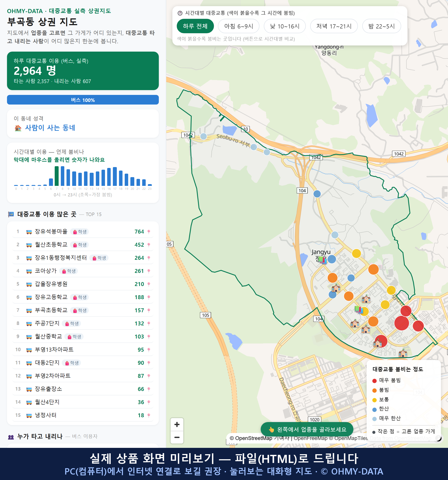
Task: Click the pin icon for 월산초등학교
Action: point(149,245)
